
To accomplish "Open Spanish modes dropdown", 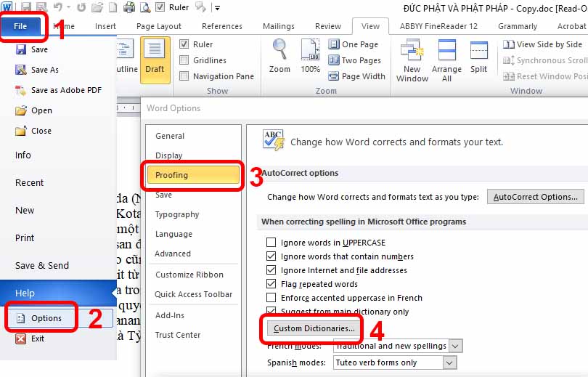I will pos(449,362).
